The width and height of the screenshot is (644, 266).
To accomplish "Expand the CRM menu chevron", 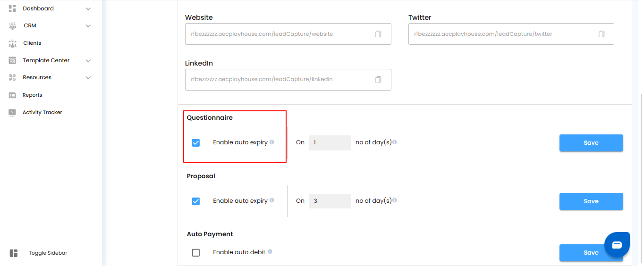I will coord(88,26).
